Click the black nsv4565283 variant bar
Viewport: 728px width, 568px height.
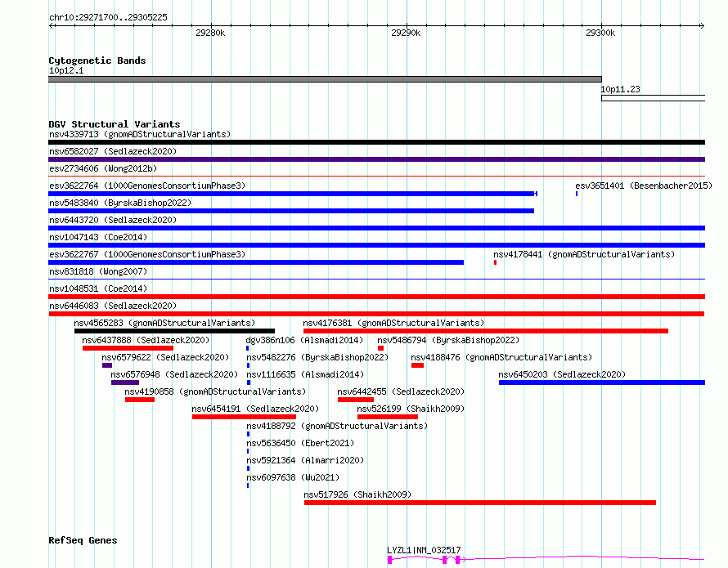coord(174,331)
